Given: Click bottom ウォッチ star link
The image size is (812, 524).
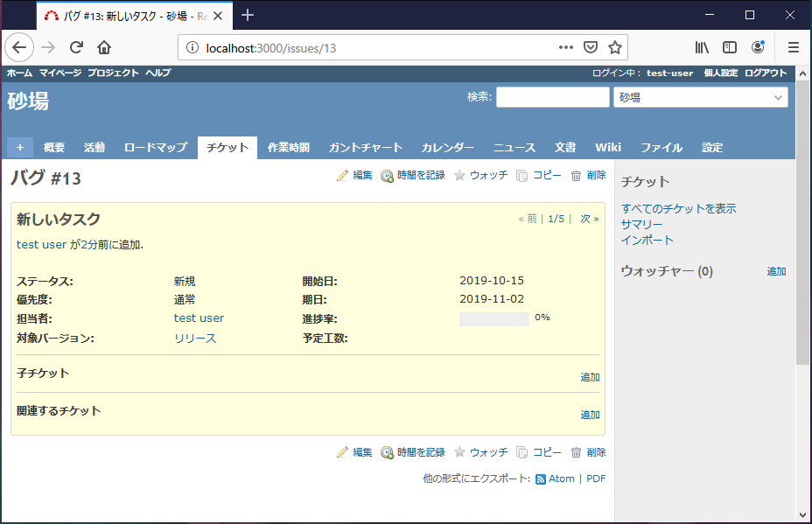Looking at the screenshot, I should (x=481, y=452).
